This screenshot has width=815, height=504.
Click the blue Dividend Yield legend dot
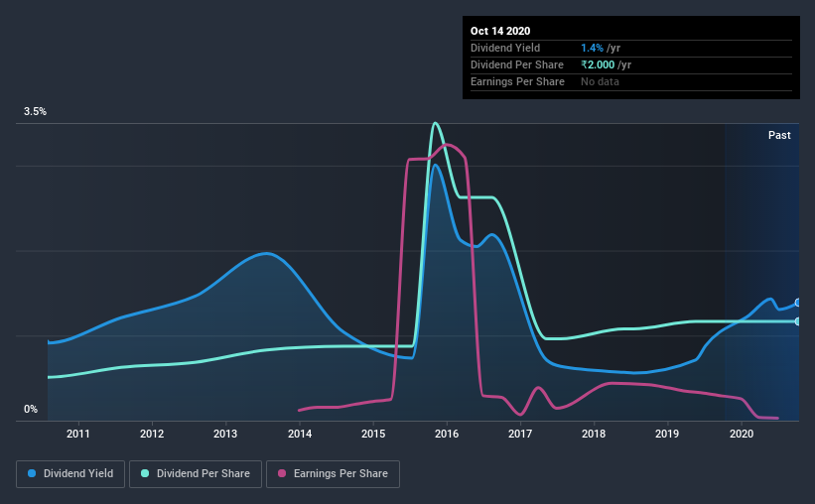click(32, 473)
